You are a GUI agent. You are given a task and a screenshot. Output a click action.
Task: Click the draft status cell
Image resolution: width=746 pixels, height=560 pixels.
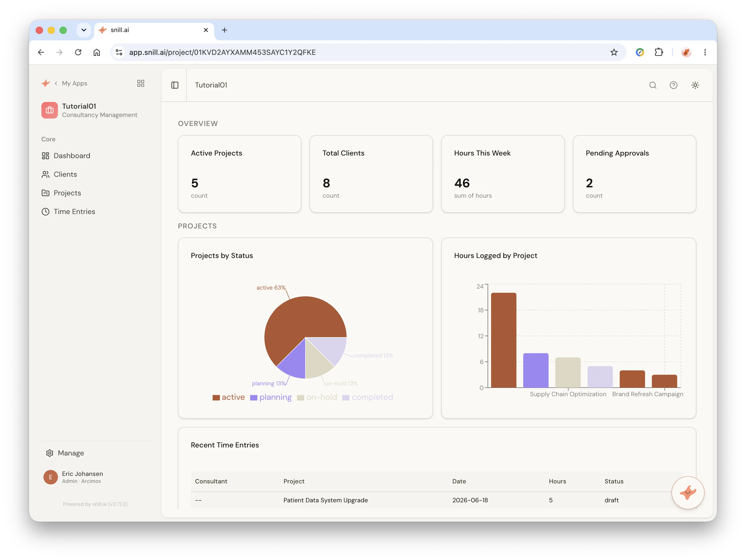click(x=611, y=500)
